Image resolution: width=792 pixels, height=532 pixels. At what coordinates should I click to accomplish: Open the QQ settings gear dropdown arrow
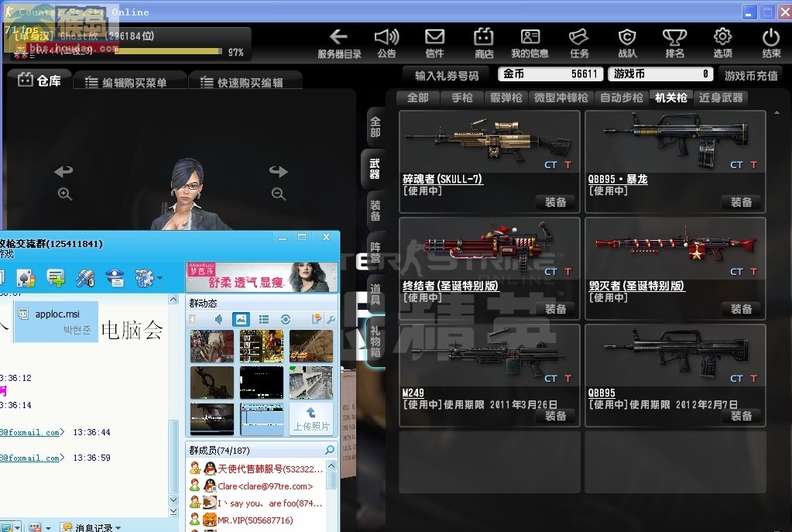[159, 278]
